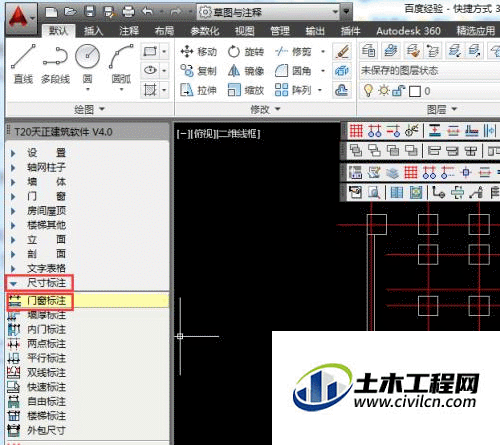The height and width of the screenshot is (445, 500).
Task: Click the 内门标注 dimension icon
Action: [14, 330]
